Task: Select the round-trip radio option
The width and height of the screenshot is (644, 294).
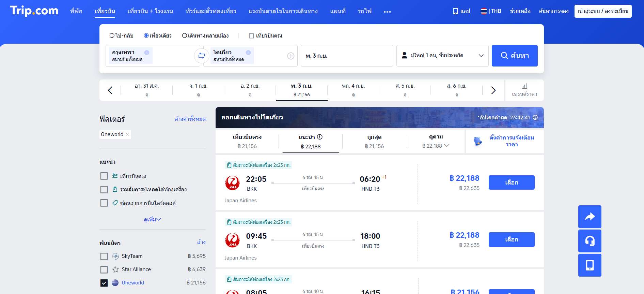Action: click(112, 35)
